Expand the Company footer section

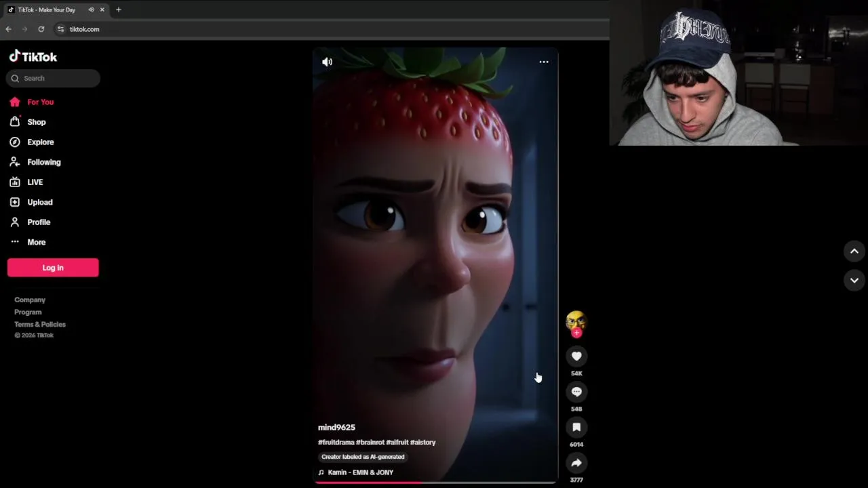point(30,300)
